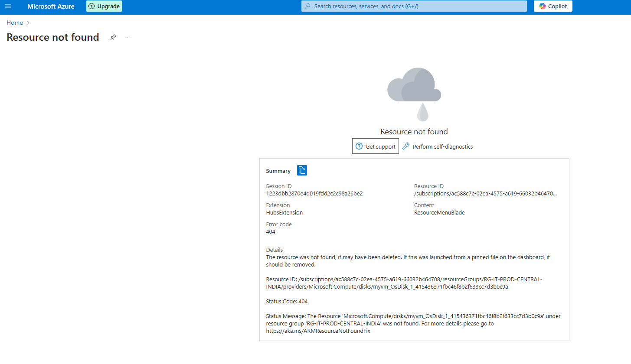Click the Status Code: 404 line
This screenshot has width=631, height=364.
[287, 301]
